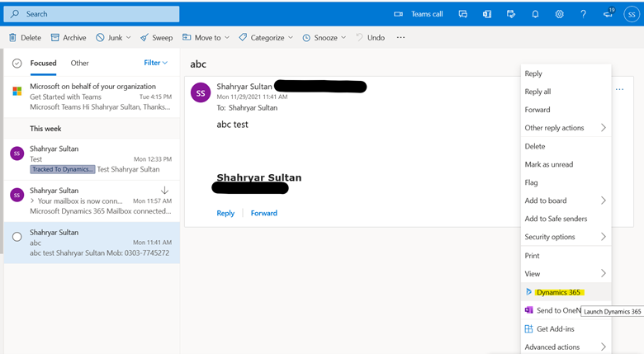This screenshot has height=354, width=644.
Task: Select the SS avatar on mailbox connected email
Action: [17, 195]
